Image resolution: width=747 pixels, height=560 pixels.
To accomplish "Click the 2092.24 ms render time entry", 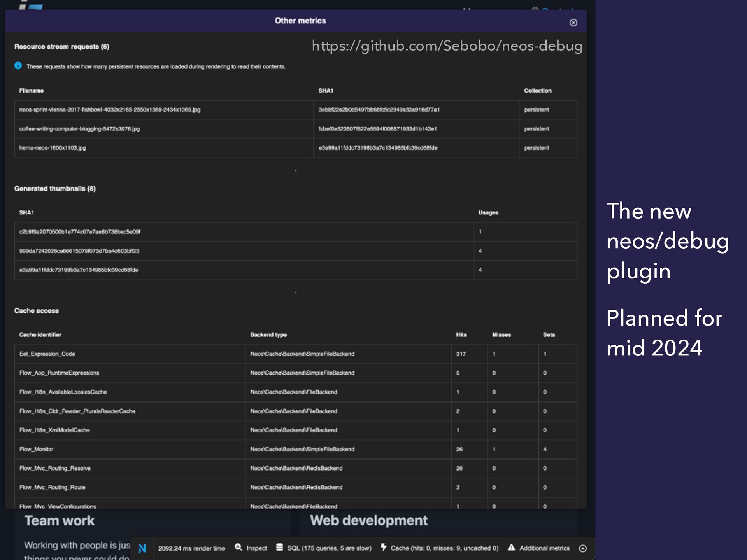I will (191, 548).
